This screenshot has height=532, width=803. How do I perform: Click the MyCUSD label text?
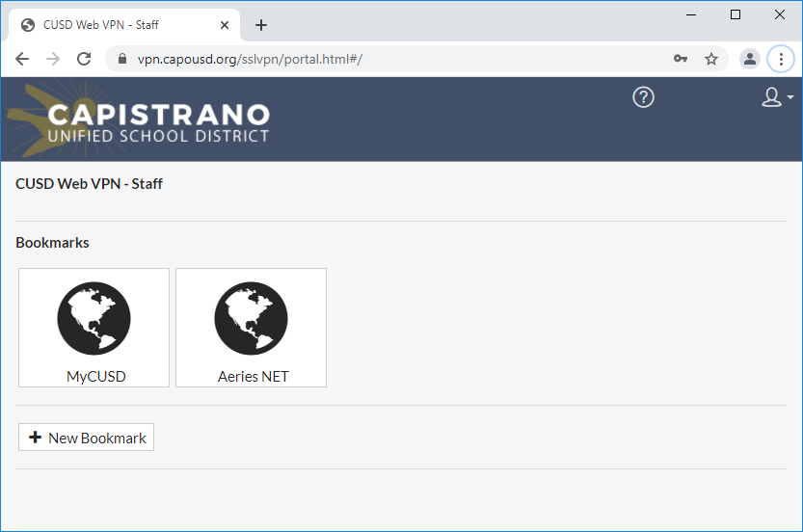point(95,377)
